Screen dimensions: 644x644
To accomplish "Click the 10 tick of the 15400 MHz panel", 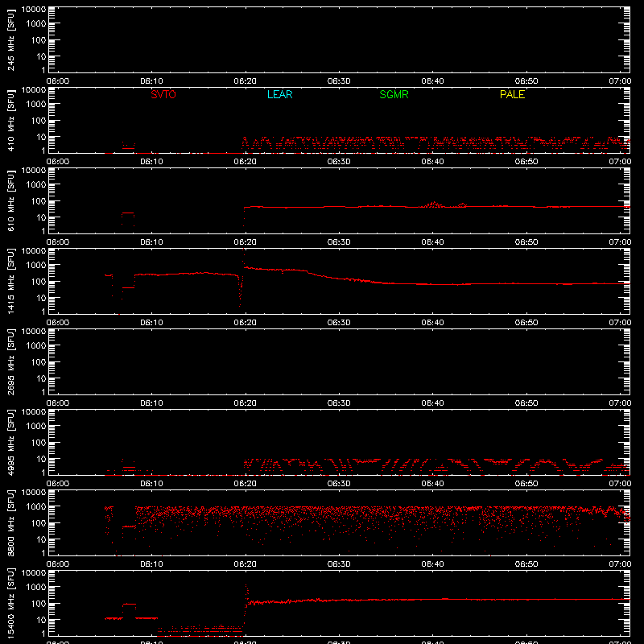I will click(41, 620).
